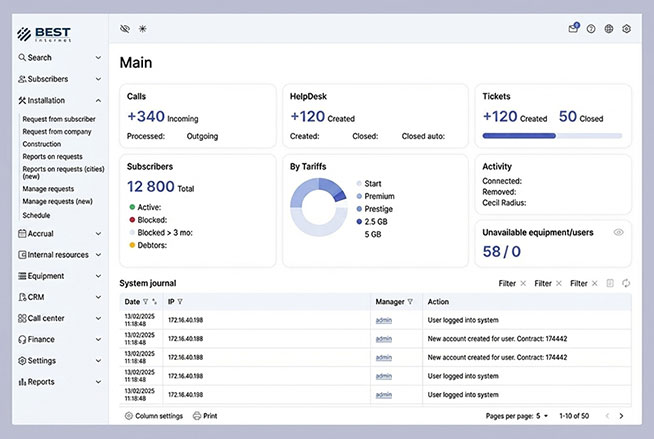The image size is (654, 439).
Task: Open the help question mark icon
Action: [x=591, y=29]
